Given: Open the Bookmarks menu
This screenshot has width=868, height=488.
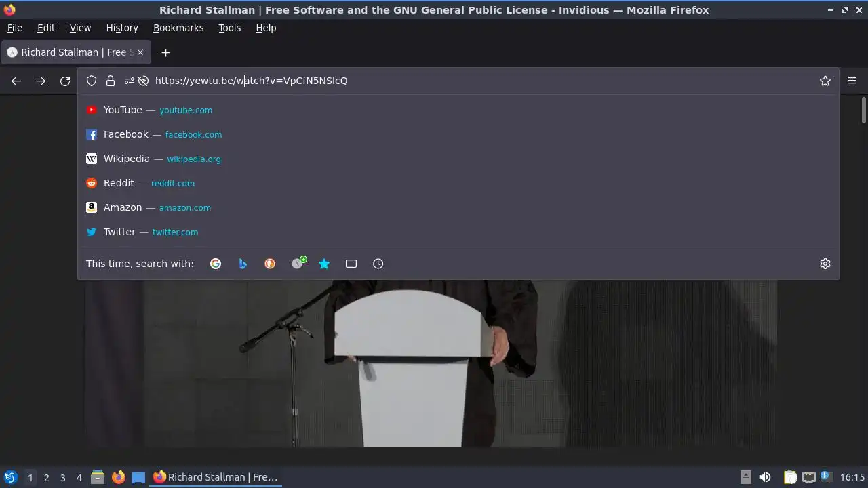Looking at the screenshot, I should coord(178,28).
